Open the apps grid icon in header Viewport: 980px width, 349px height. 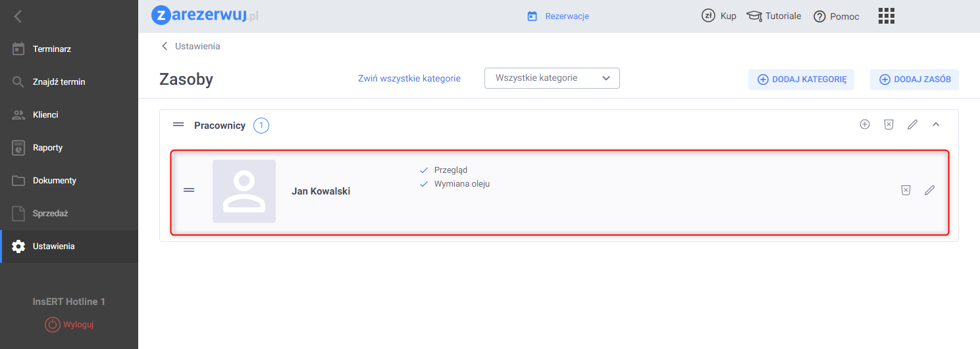tap(887, 16)
